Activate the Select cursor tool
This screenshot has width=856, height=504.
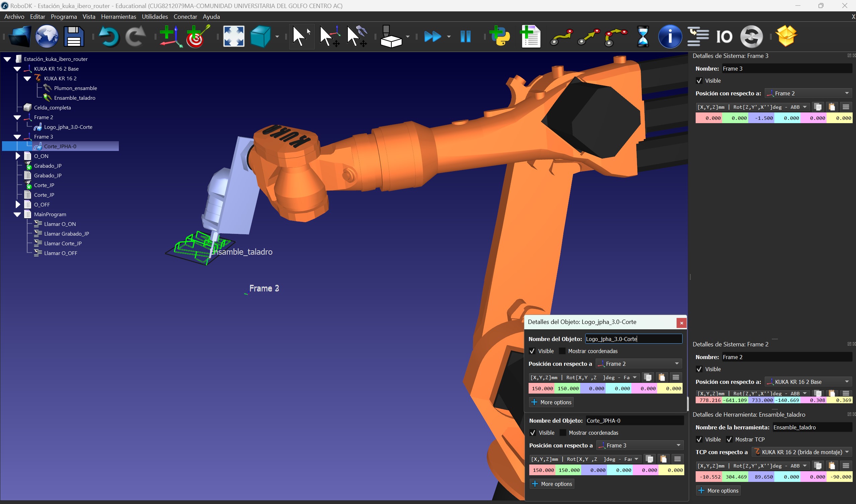click(x=301, y=36)
